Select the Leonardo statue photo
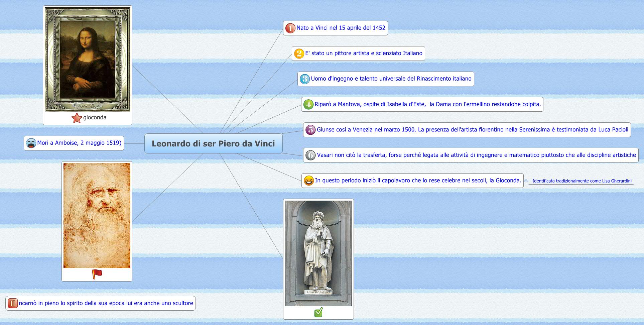 pos(318,253)
